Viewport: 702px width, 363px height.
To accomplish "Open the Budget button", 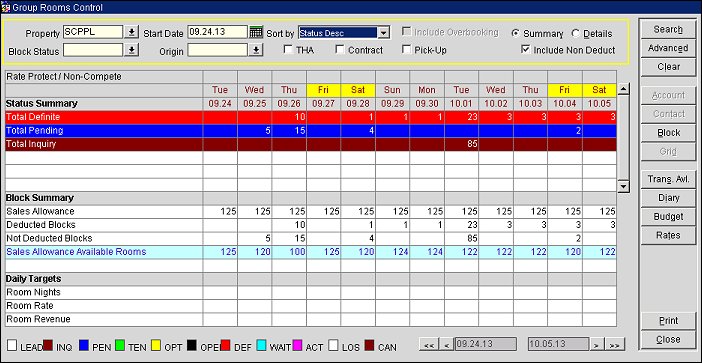I will [x=668, y=217].
